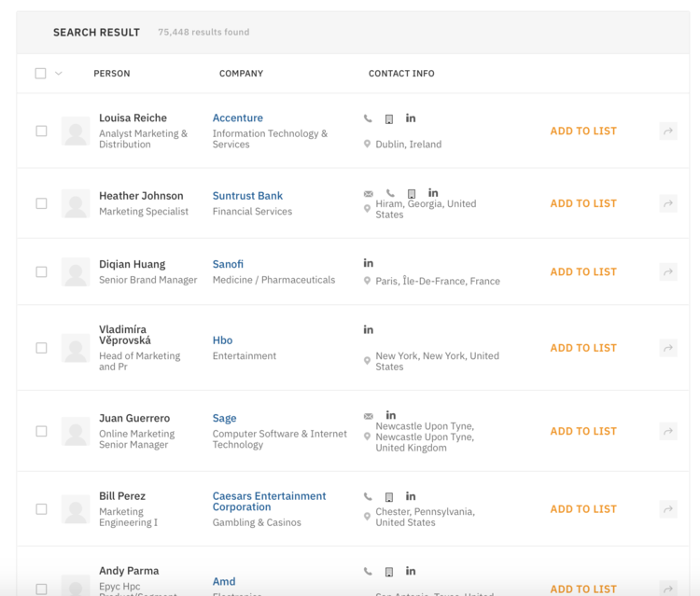Add Diqian Huang to list
Viewport: 700px width, 596px height.
pos(583,271)
